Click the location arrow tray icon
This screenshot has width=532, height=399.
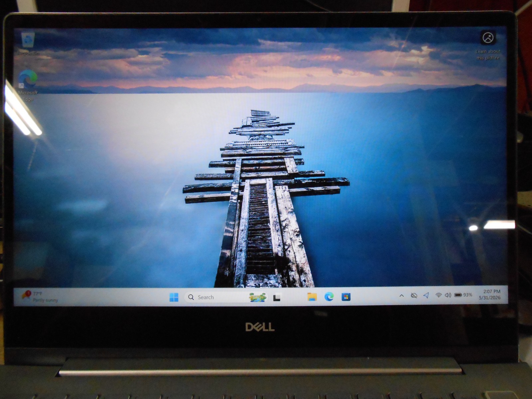(426, 295)
